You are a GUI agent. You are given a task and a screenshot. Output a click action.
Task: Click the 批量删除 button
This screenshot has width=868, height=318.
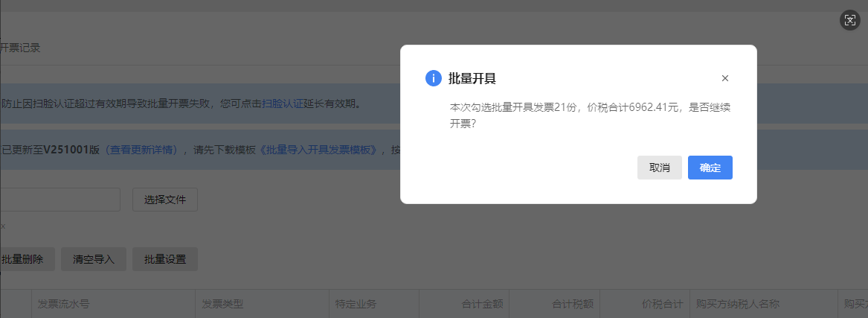pos(22,259)
